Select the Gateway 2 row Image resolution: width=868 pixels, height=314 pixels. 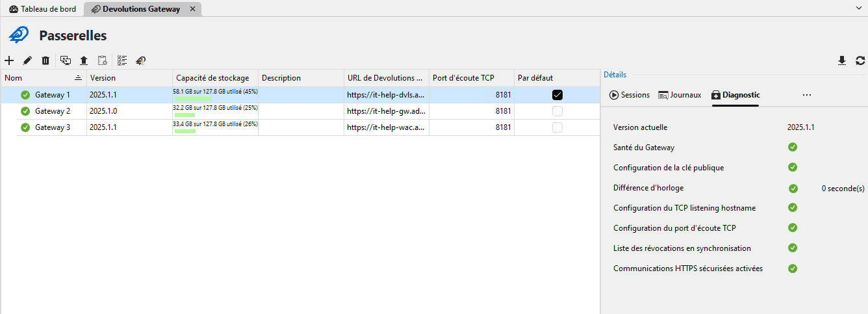[x=53, y=111]
